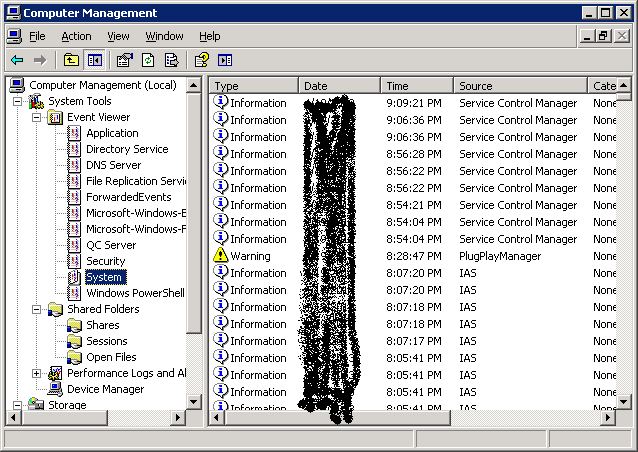
Task: Toggle the Show/Hide Console Tree button
Action: [94, 60]
